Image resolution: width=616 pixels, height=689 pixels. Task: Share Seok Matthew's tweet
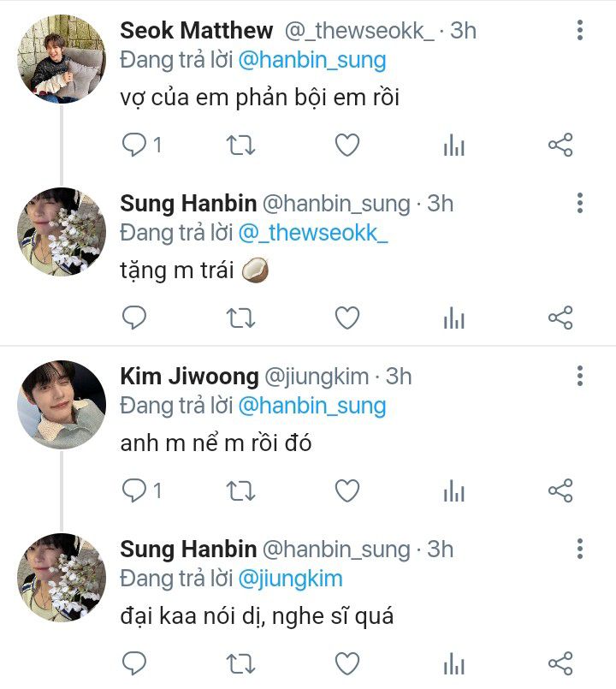tap(560, 146)
